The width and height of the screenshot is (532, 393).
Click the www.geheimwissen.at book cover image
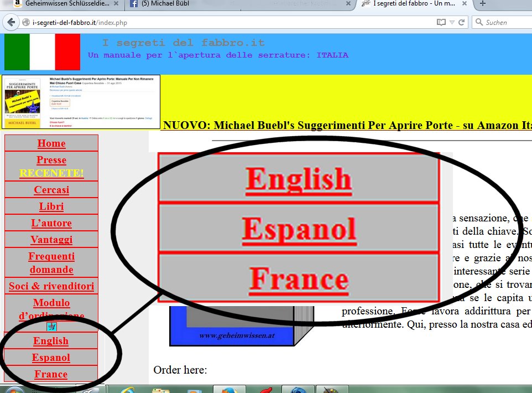click(242, 325)
